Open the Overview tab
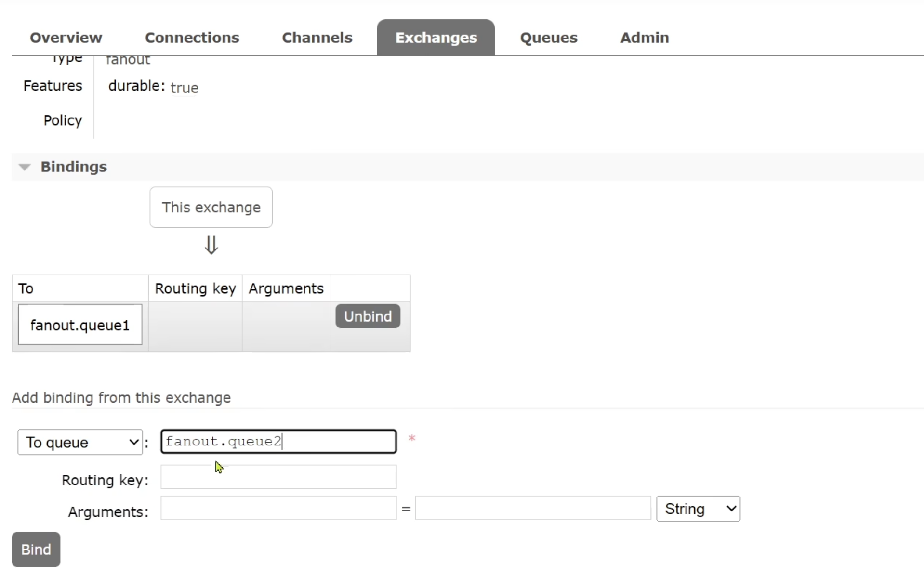The width and height of the screenshot is (924, 576). pos(66,38)
